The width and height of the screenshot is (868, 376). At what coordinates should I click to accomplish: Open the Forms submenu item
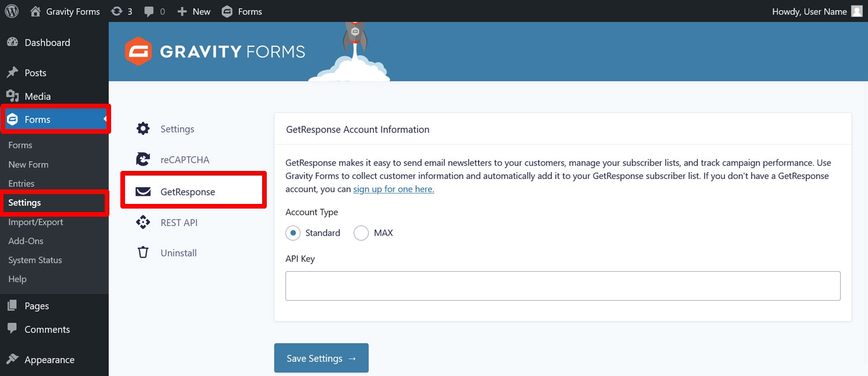20,145
